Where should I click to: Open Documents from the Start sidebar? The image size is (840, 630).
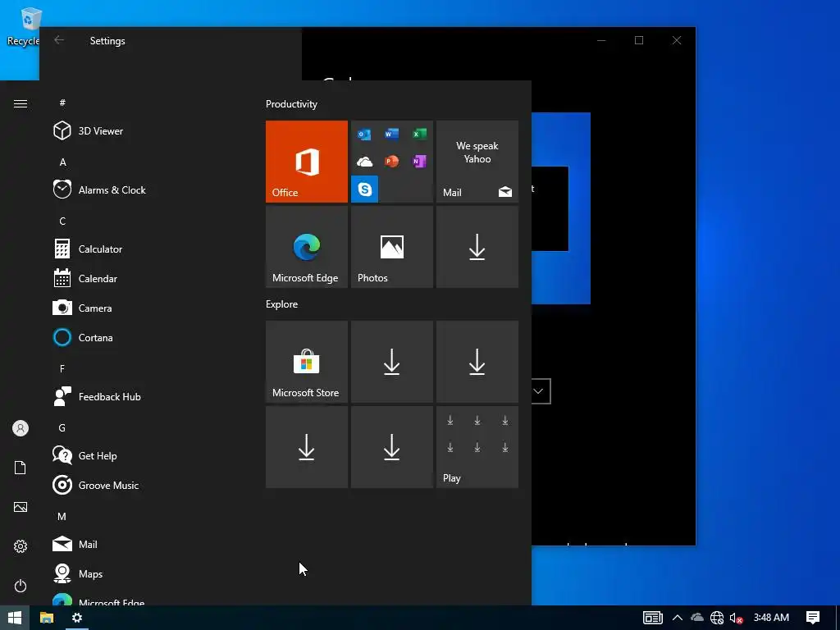[x=21, y=468]
